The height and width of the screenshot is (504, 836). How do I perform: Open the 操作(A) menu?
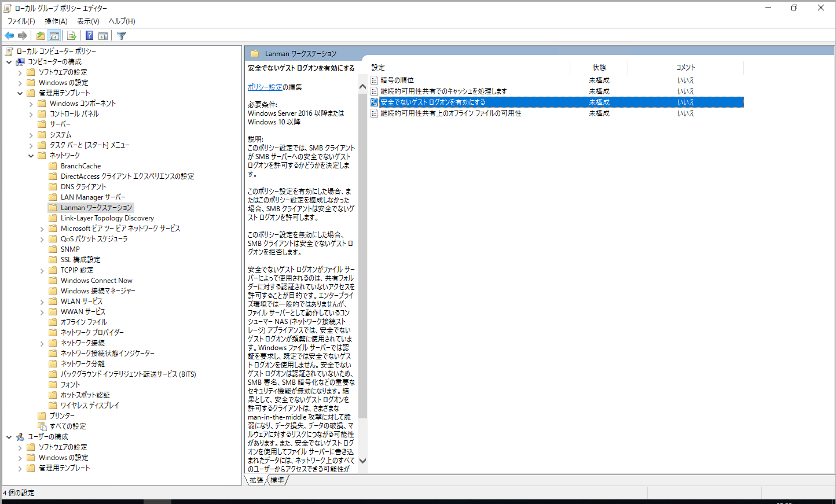coord(56,21)
